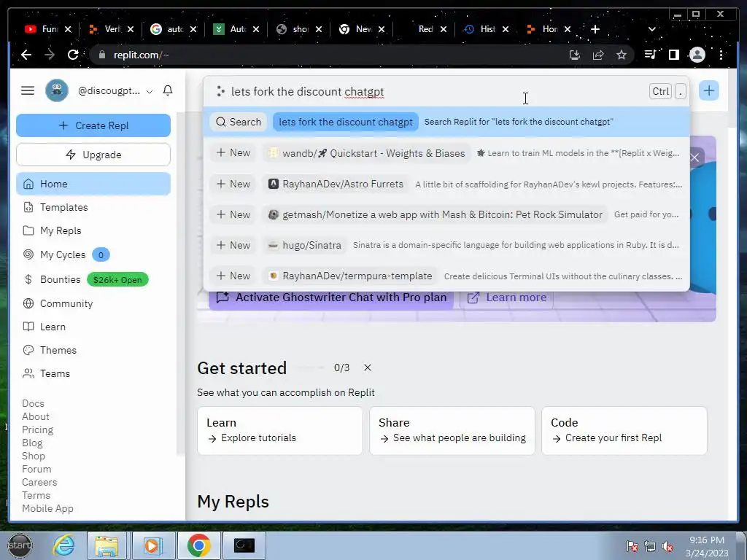Toggle browser side panel
This screenshot has width=747, height=560.
[x=673, y=55]
